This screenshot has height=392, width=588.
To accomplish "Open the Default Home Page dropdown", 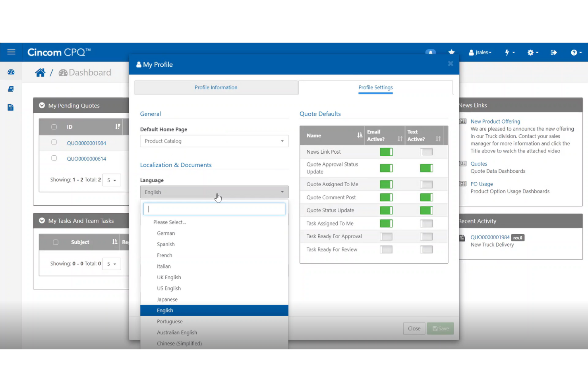I will 214,141.
